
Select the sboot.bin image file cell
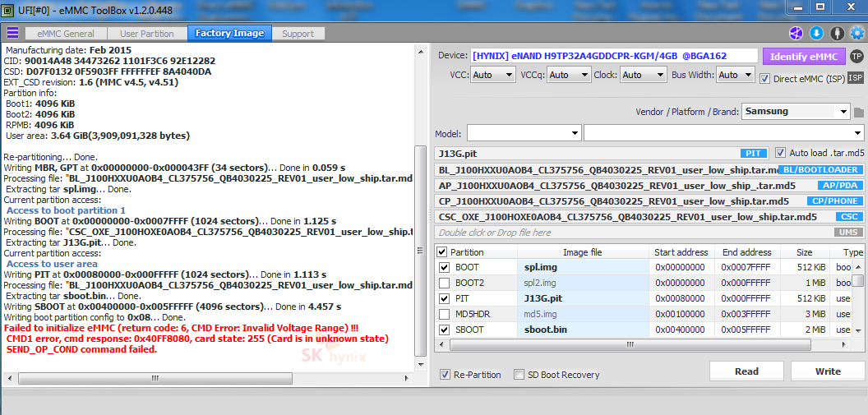coord(583,330)
